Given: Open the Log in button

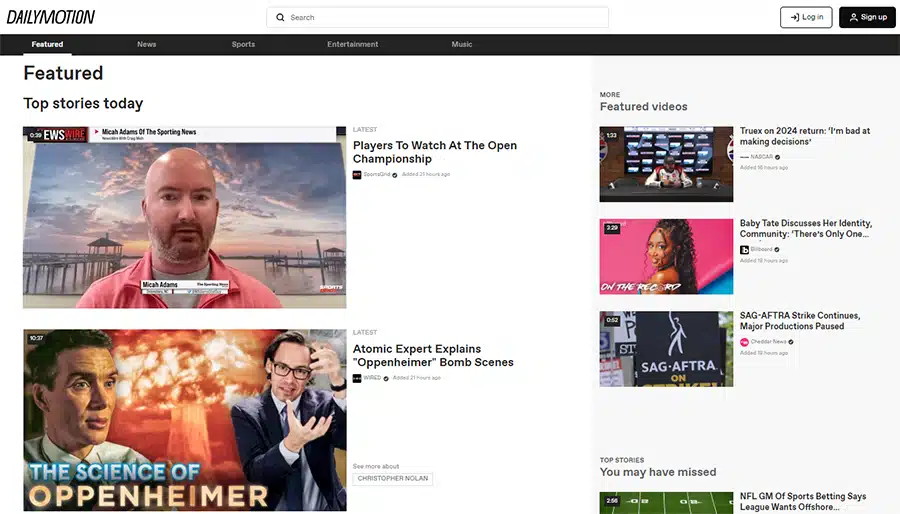Looking at the screenshot, I should (x=806, y=17).
